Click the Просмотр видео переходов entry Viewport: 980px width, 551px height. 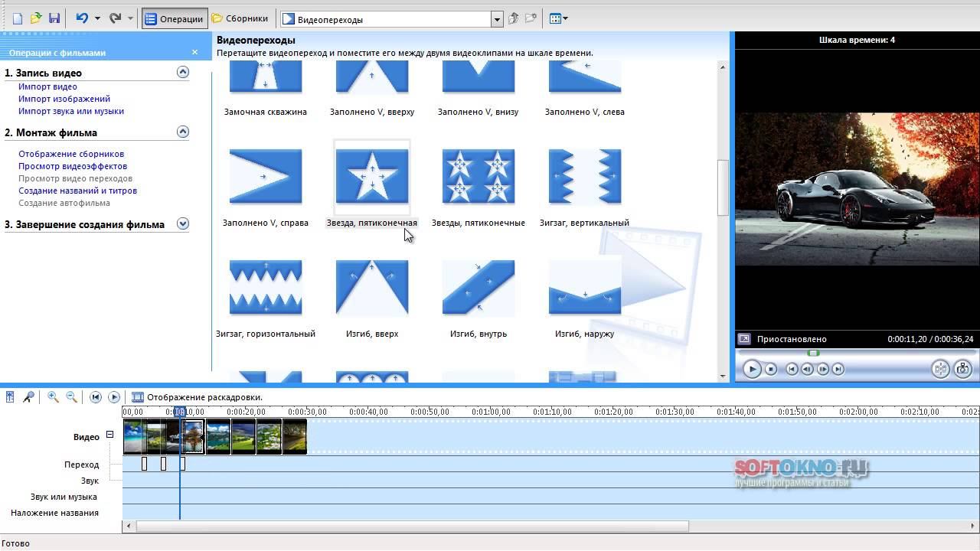coord(76,178)
